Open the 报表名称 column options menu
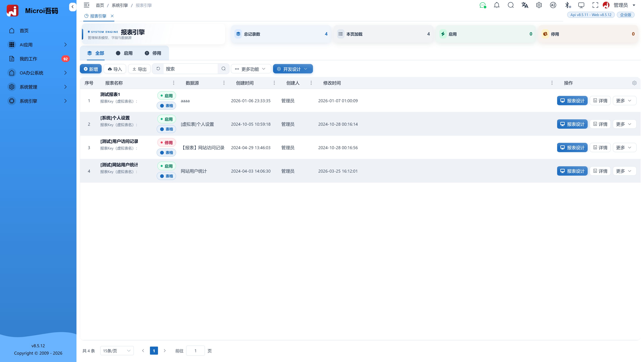Viewport: 644px width, 362px height. [x=174, y=83]
